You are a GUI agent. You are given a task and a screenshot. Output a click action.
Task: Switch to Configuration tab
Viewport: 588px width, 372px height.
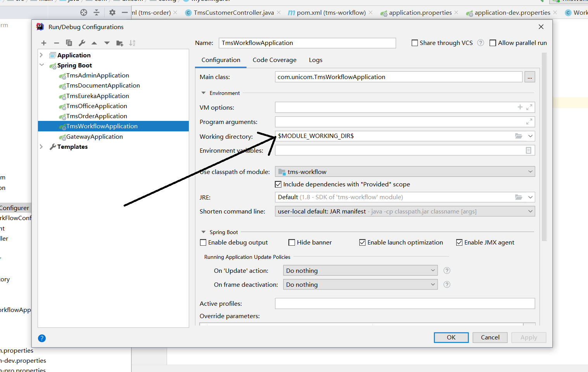click(x=221, y=60)
